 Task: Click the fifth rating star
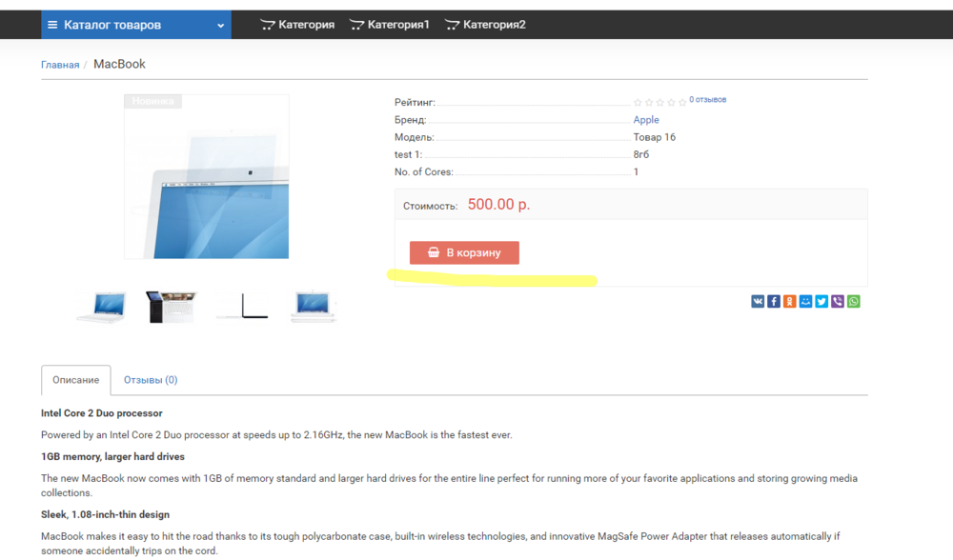(682, 103)
